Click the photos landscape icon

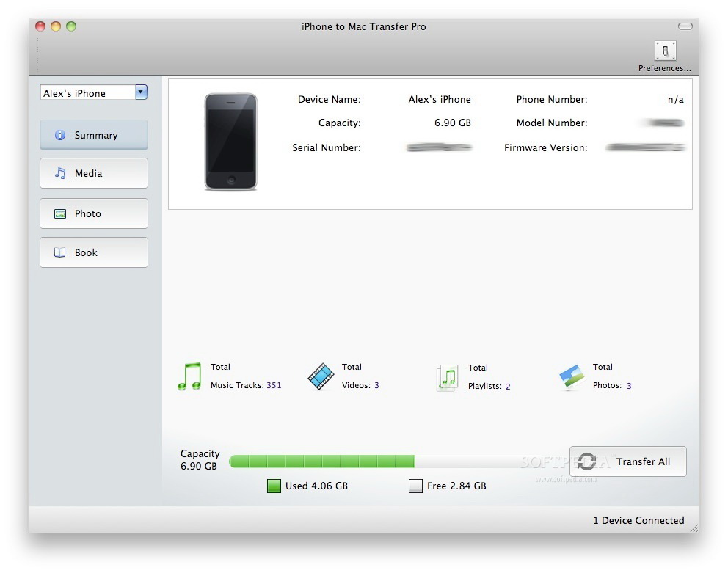(x=572, y=376)
